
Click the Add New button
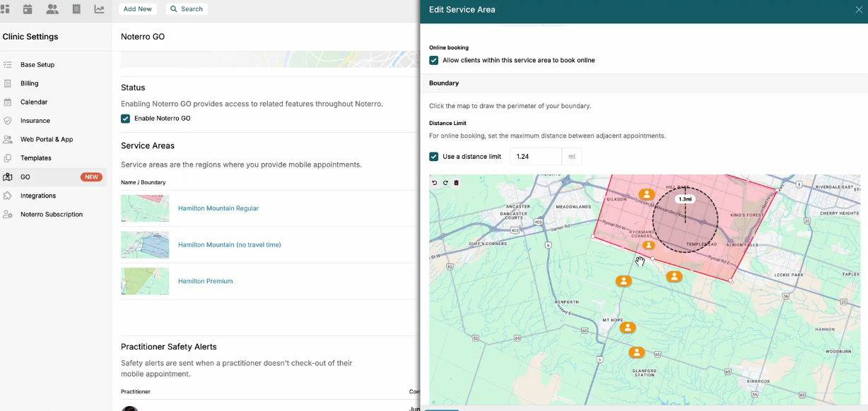click(138, 8)
